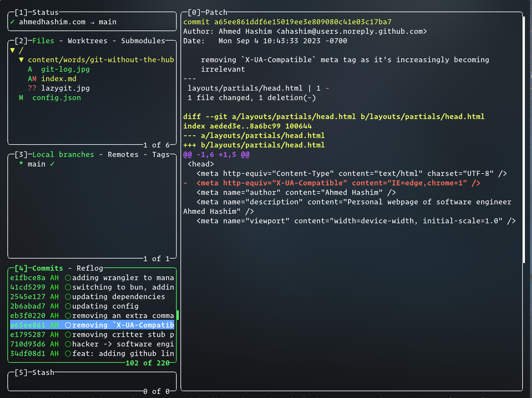Collapse the content/words/git-without-the-hub folder
Screen dimensions: 532x398
[x=21, y=60]
